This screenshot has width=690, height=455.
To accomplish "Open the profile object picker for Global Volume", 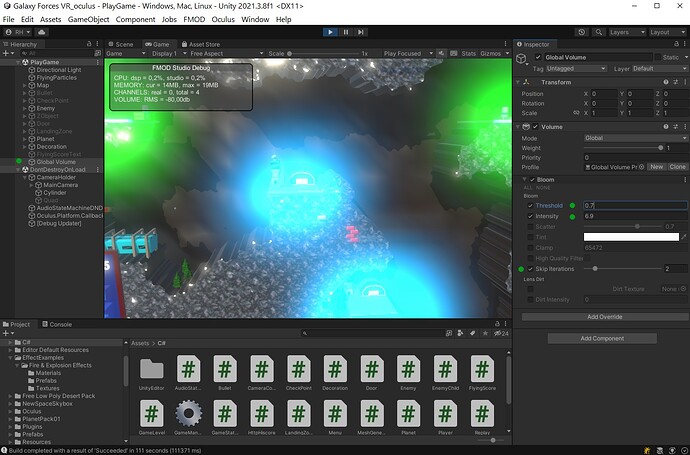I will (642, 167).
